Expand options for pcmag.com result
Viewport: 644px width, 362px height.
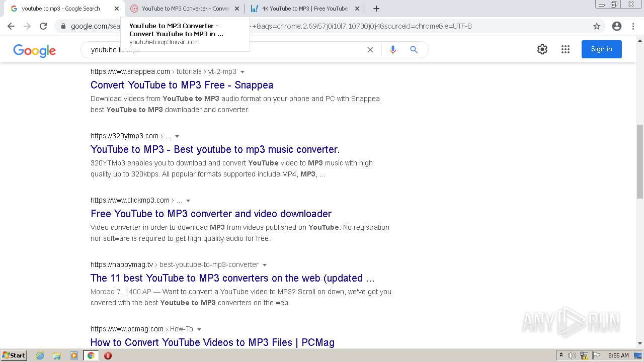tap(199, 329)
